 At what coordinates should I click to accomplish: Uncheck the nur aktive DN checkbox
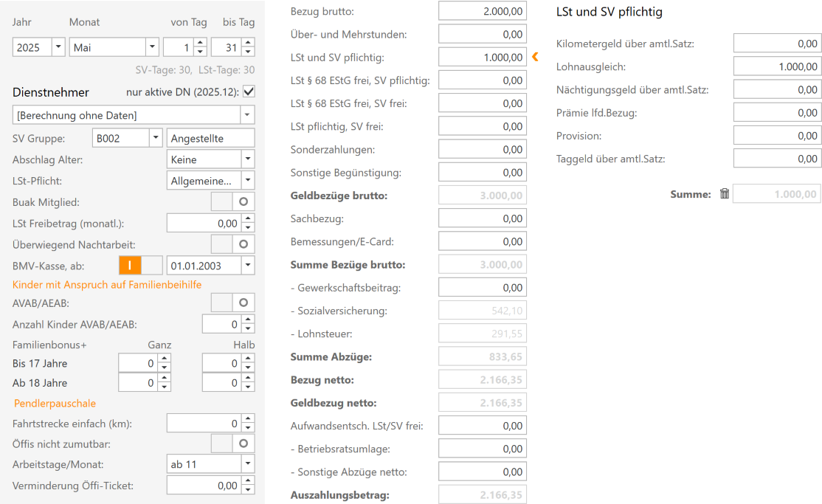click(249, 92)
